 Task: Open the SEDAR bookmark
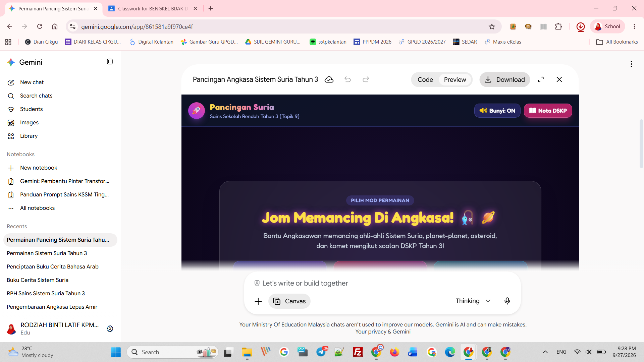pyautogui.click(x=465, y=42)
